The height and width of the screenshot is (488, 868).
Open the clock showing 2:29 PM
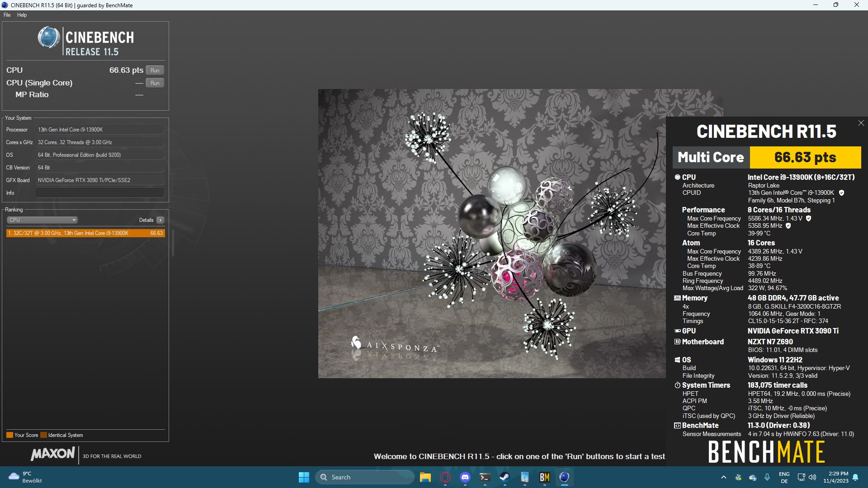pos(835,477)
